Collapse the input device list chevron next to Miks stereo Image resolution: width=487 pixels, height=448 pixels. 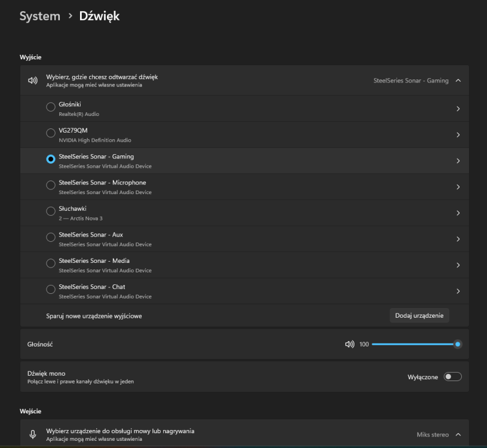pyautogui.click(x=458, y=435)
